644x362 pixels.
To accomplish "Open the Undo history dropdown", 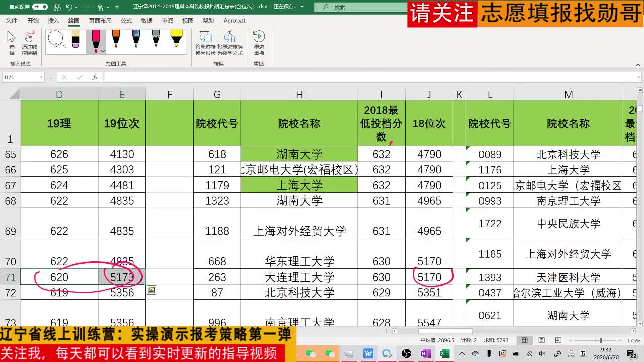I will pos(77,7).
